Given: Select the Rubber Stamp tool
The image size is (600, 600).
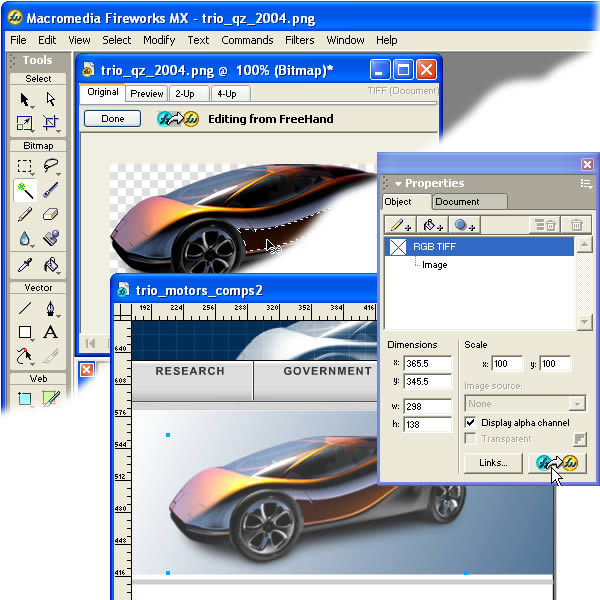Looking at the screenshot, I should pos(51,238).
